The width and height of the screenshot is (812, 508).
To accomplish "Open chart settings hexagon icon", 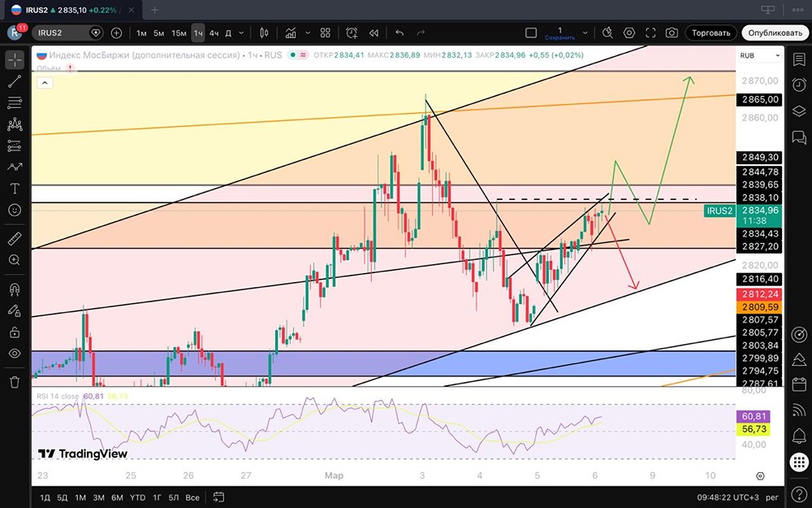I will tap(629, 33).
